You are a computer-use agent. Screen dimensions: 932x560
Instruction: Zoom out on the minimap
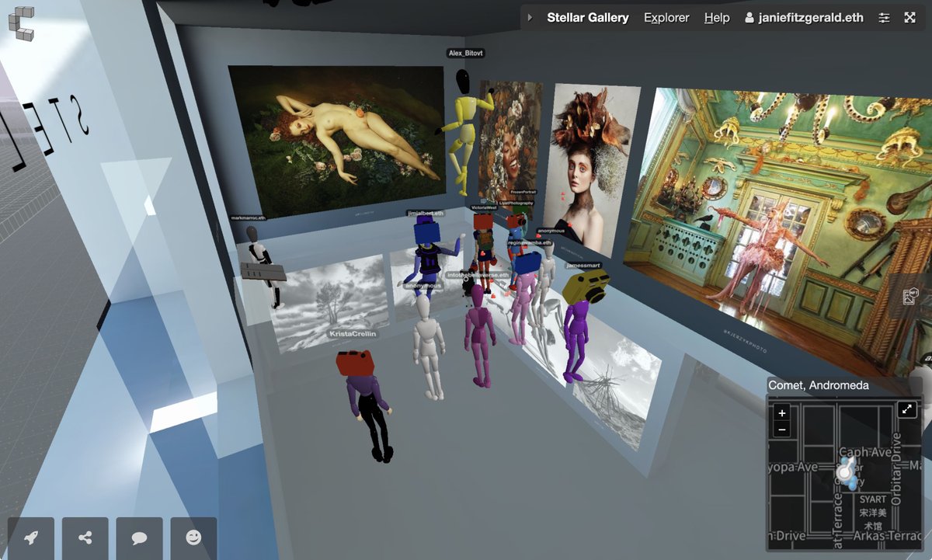tap(782, 430)
